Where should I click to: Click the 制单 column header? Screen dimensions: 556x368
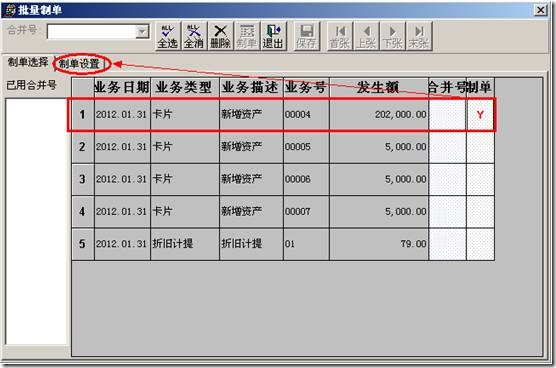(480, 87)
